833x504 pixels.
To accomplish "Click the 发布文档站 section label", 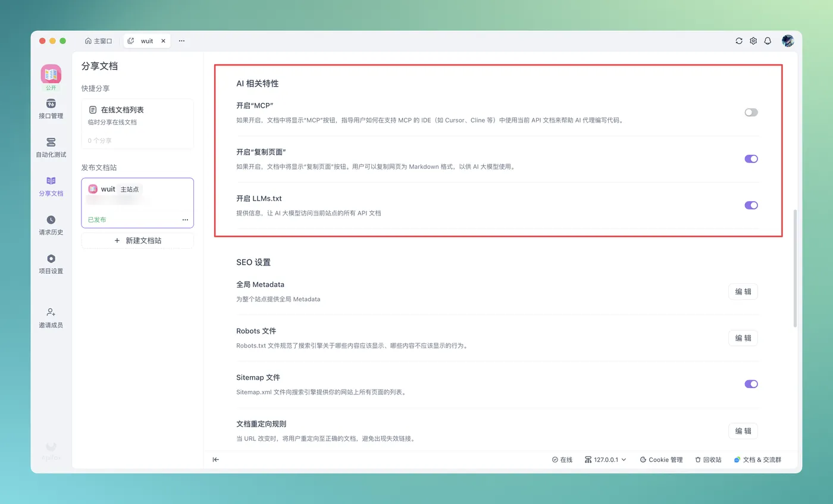I will pos(99,168).
